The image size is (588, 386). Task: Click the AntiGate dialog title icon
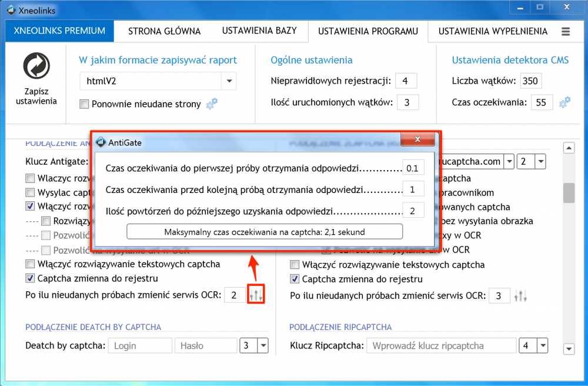coord(101,142)
